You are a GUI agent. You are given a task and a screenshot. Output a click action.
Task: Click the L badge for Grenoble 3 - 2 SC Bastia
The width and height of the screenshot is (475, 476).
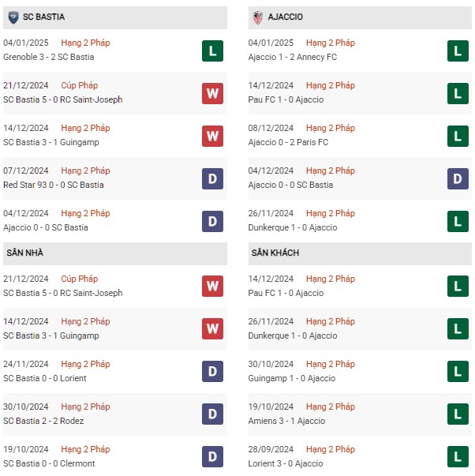point(212,51)
